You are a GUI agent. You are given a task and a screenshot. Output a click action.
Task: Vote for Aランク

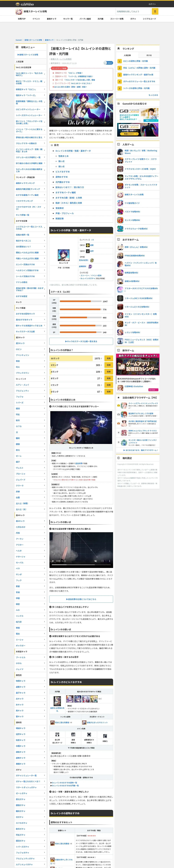(x=108, y=372)
